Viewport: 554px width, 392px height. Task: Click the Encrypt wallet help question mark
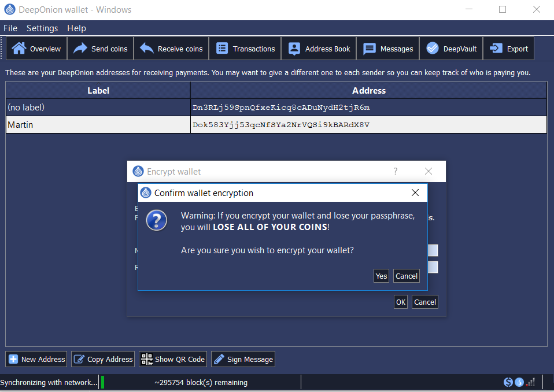point(396,171)
